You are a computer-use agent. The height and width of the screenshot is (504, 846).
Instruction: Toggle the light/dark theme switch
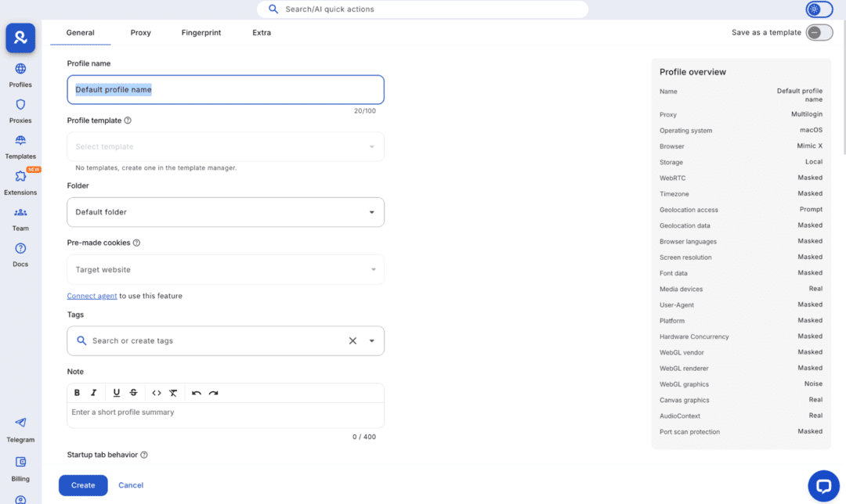click(819, 9)
